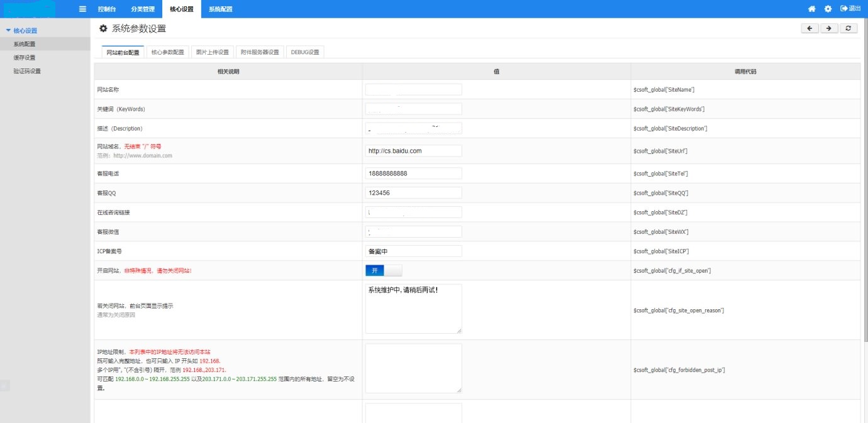868x423 pixels.
Task: Click the $csoft_global['SiteQQ'] code text
Action: (660, 194)
